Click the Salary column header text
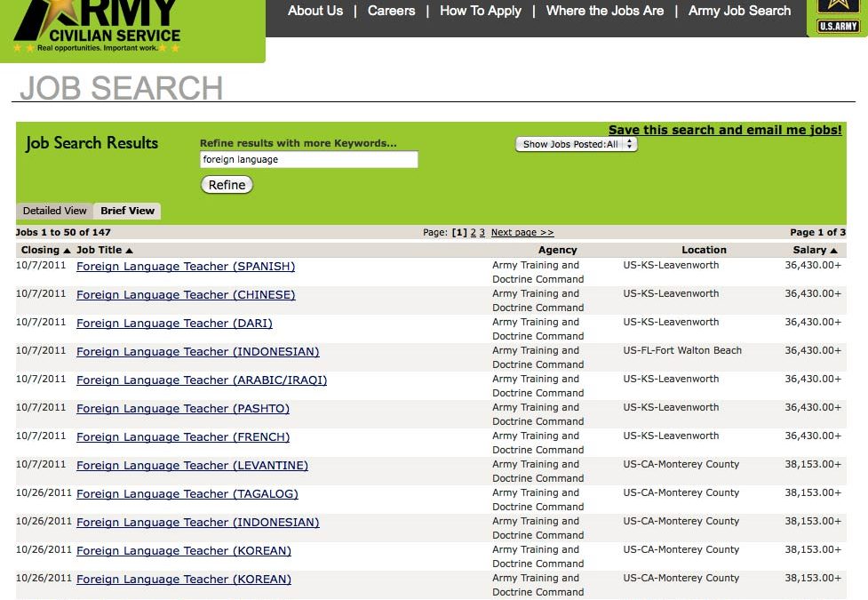Viewport: 868px width, 600px height. [810, 250]
